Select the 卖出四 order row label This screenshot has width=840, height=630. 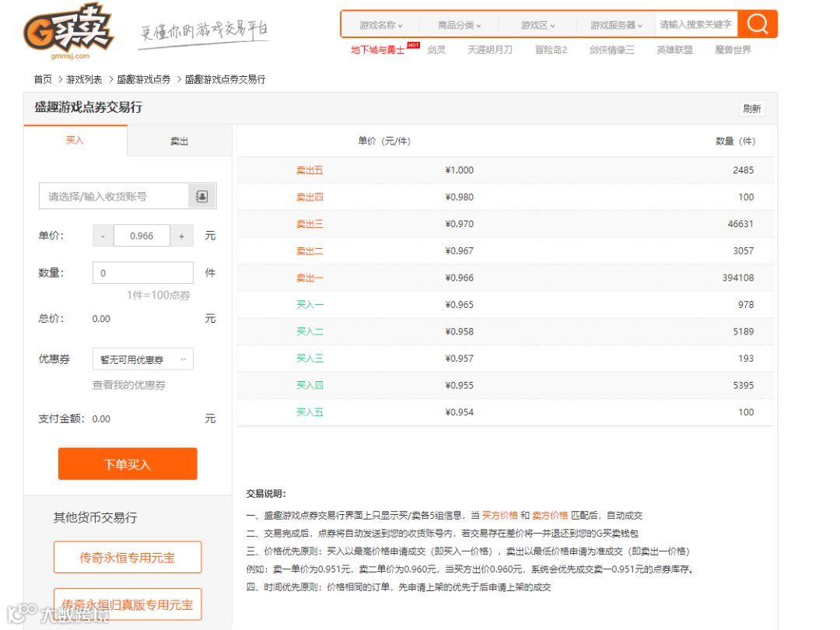pyautogui.click(x=310, y=197)
